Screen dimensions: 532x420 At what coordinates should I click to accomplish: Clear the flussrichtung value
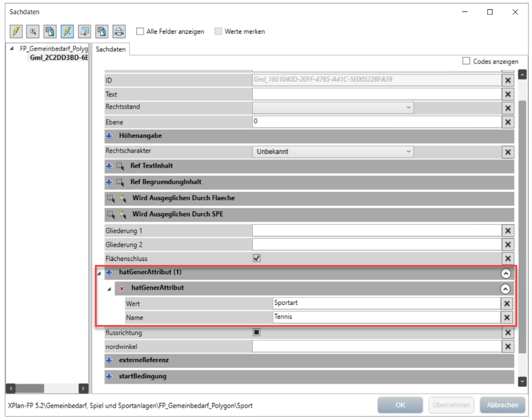(x=508, y=333)
